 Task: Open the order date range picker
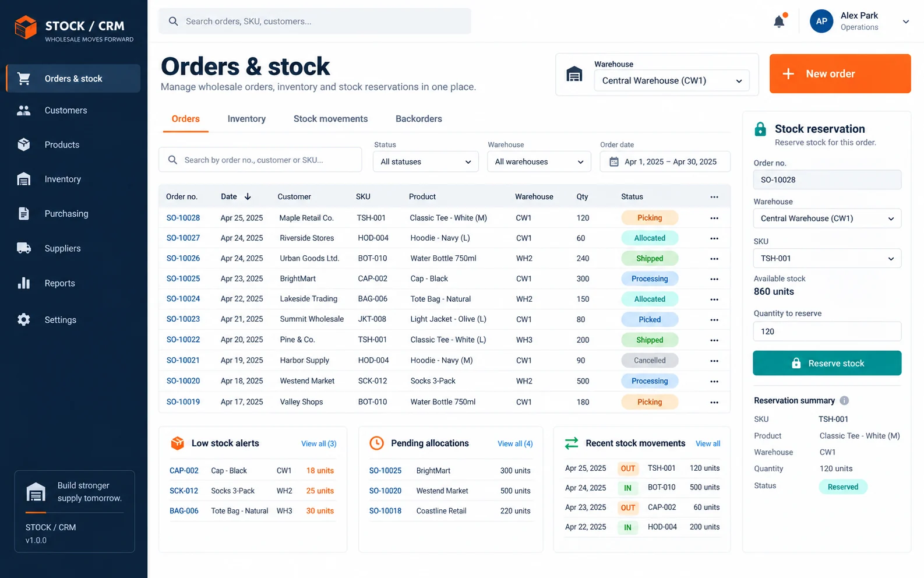(665, 161)
